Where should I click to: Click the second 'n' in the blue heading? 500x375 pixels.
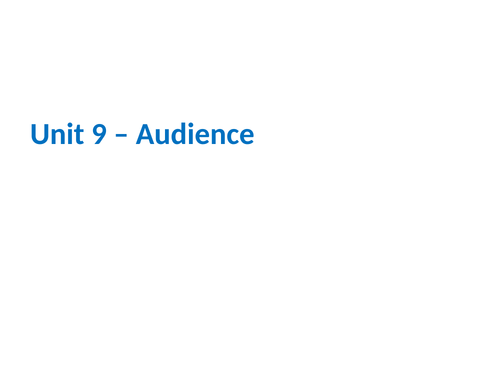tap(218, 137)
